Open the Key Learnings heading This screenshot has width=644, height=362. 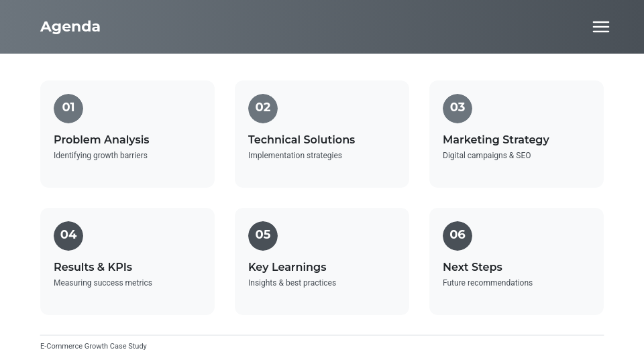point(287,267)
